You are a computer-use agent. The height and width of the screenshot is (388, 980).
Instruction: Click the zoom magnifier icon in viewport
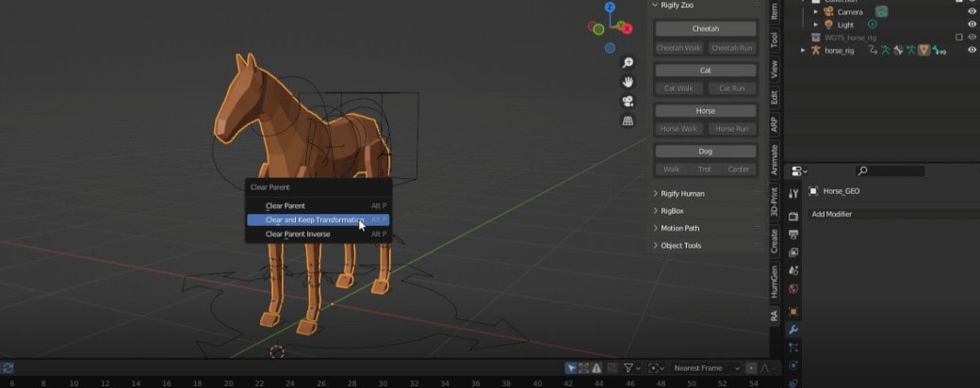[628, 63]
